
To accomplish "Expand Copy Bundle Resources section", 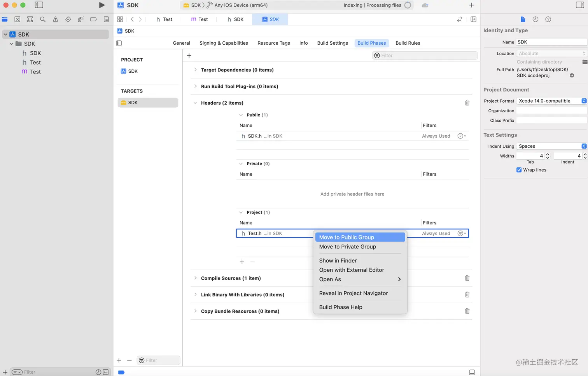I will [x=195, y=311].
